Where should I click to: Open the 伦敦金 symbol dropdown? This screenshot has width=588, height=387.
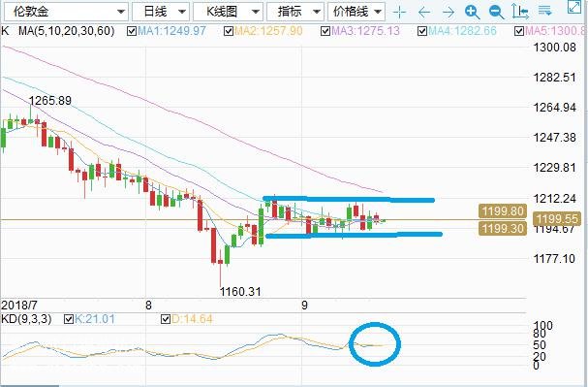tap(67, 12)
